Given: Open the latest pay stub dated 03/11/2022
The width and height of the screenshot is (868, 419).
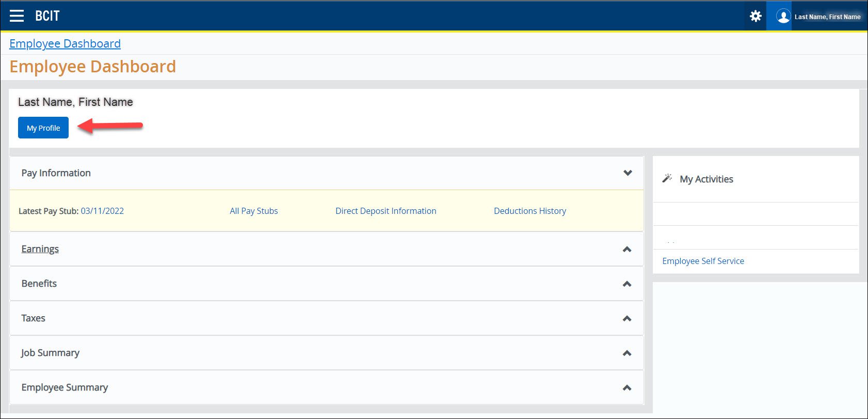Looking at the screenshot, I should (102, 211).
